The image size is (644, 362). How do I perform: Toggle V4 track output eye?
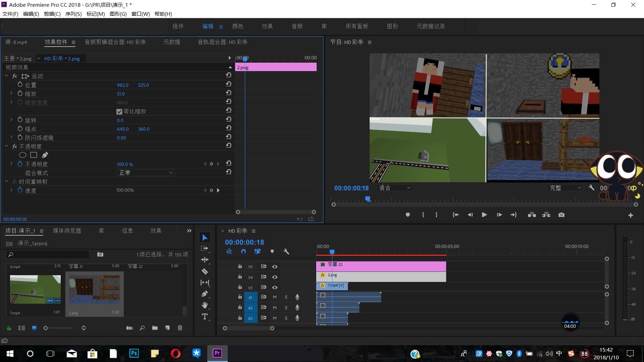coord(275,277)
